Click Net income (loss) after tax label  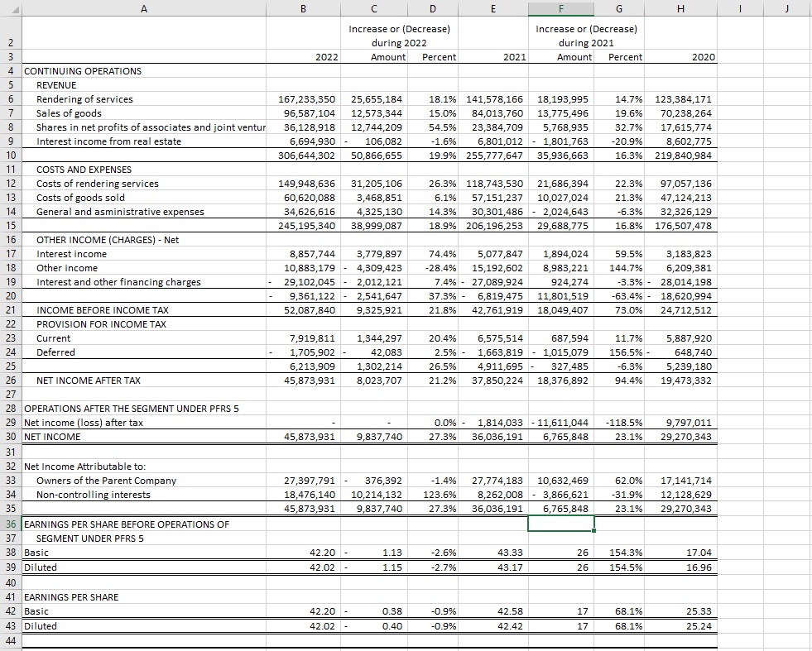click(84, 423)
